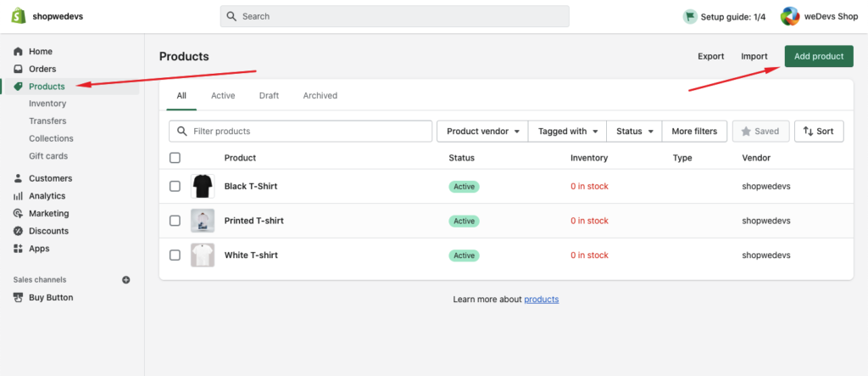Viewport: 868px width, 376px height.
Task: Select the White T-shirt row checkbox
Action: (x=175, y=255)
